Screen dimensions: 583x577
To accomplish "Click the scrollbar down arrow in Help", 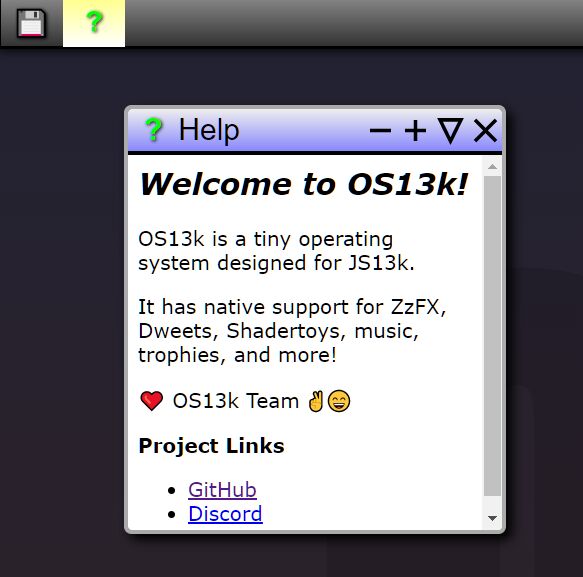I will tap(492, 518).
